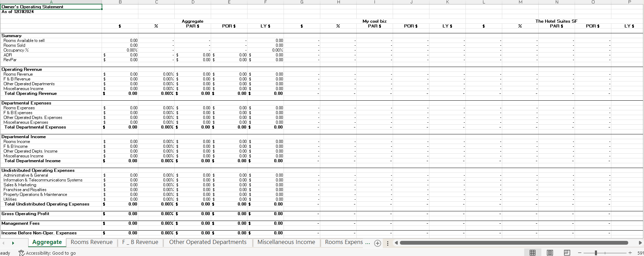Select the ADR row label
This screenshot has width=644, height=256.
[8, 55]
